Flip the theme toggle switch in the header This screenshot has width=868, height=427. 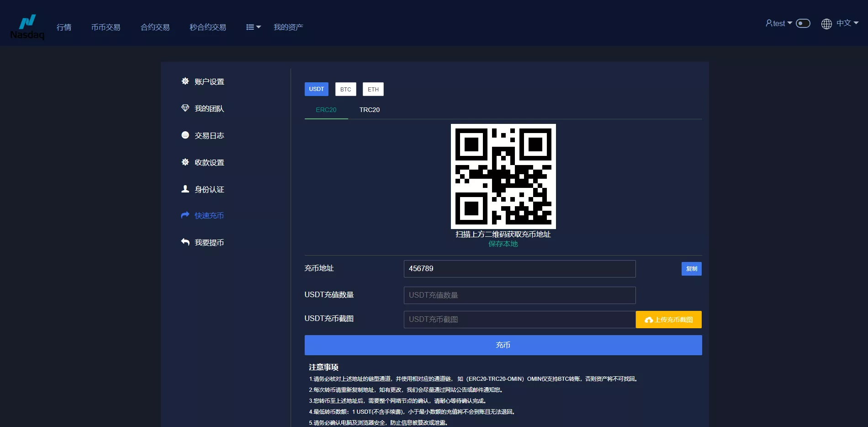click(x=803, y=23)
